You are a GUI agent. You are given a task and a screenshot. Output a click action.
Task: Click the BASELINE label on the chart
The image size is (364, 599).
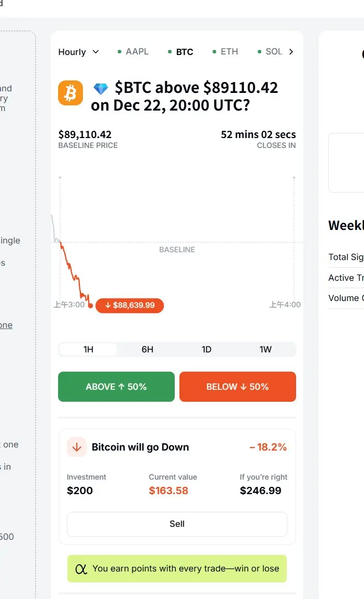tap(177, 250)
